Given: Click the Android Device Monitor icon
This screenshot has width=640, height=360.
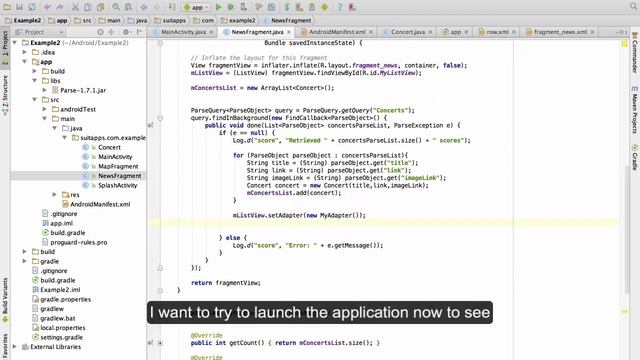Looking at the screenshot, I should click(324, 7).
